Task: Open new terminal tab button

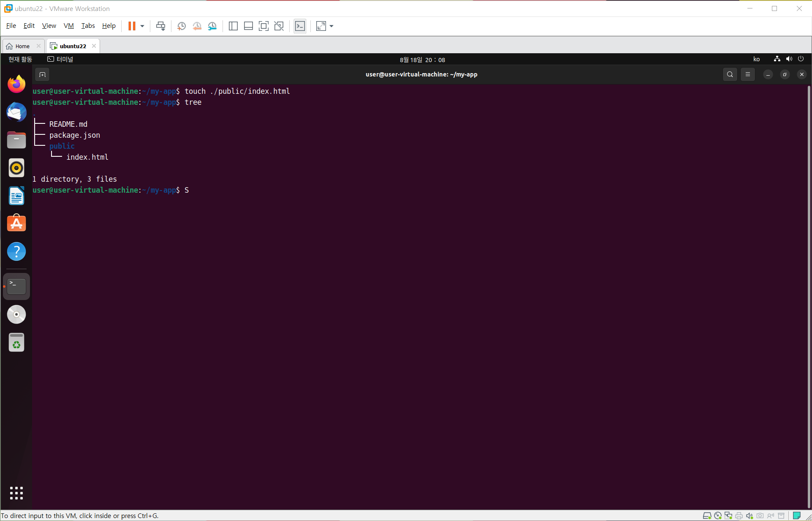Action: [42, 74]
